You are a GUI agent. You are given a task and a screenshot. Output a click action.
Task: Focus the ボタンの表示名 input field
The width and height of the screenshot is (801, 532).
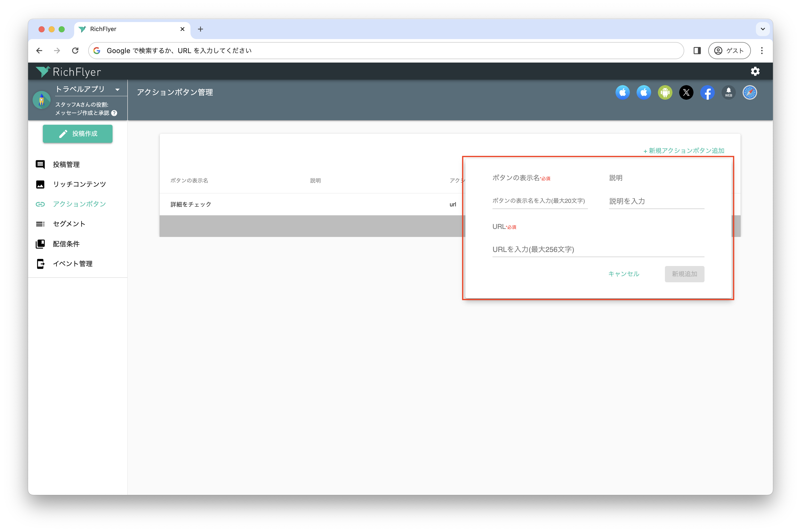pos(540,201)
